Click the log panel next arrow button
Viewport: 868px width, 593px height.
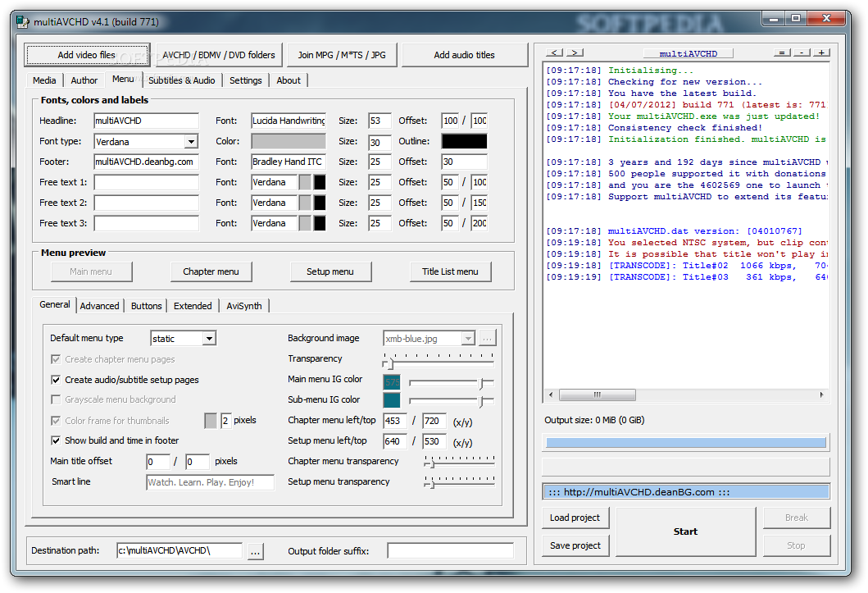tap(575, 52)
